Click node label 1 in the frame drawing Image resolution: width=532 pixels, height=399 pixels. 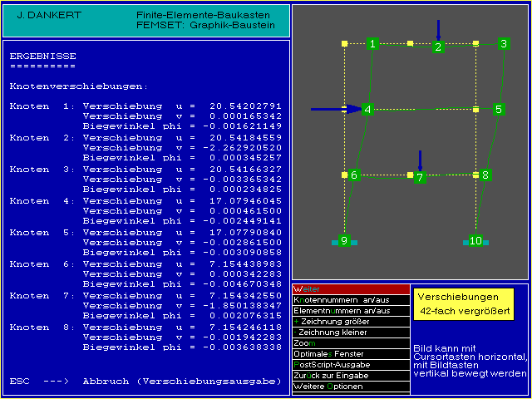[373, 43]
